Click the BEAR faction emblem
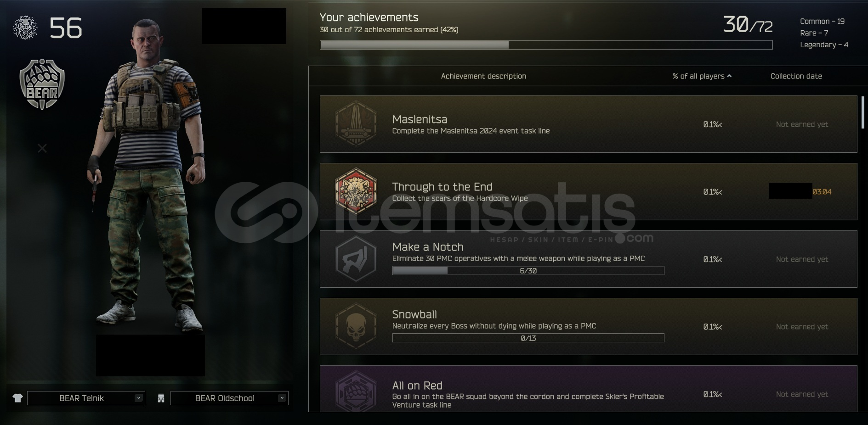The height and width of the screenshot is (425, 868). pyautogui.click(x=42, y=84)
